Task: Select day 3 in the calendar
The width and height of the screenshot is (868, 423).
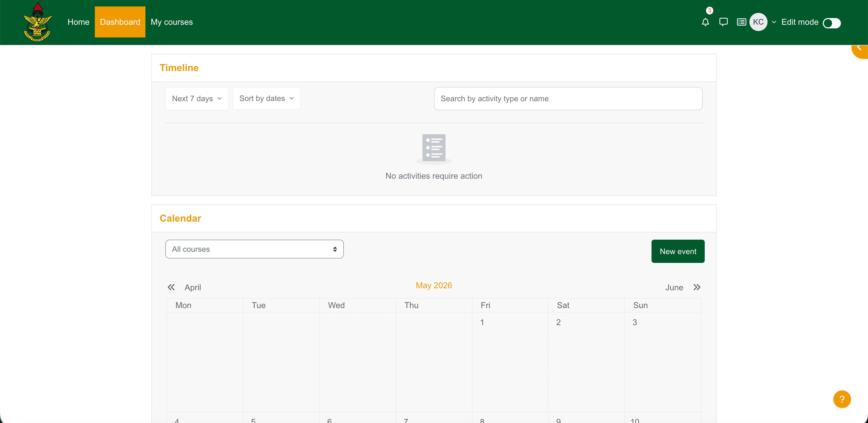Action: pos(634,322)
